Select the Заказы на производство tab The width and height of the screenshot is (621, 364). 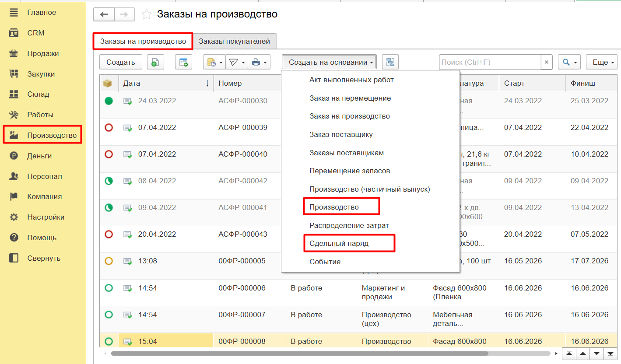point(143,42)
